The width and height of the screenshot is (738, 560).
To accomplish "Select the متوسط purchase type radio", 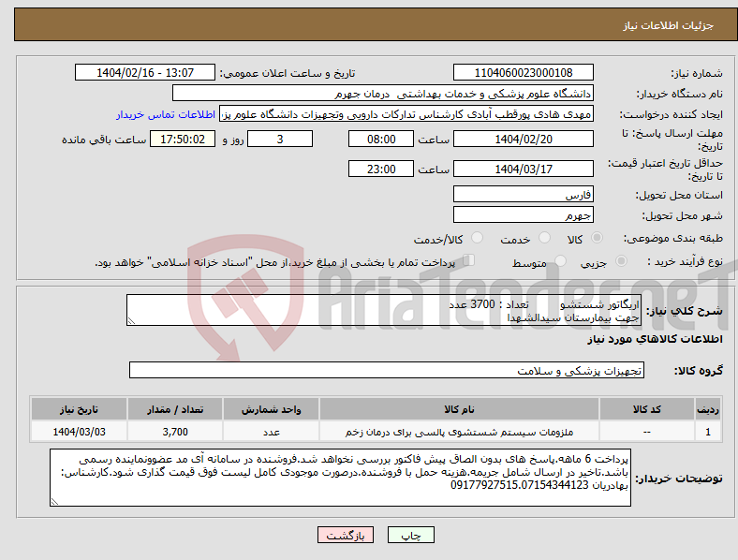I will click(x=560, y=260).
